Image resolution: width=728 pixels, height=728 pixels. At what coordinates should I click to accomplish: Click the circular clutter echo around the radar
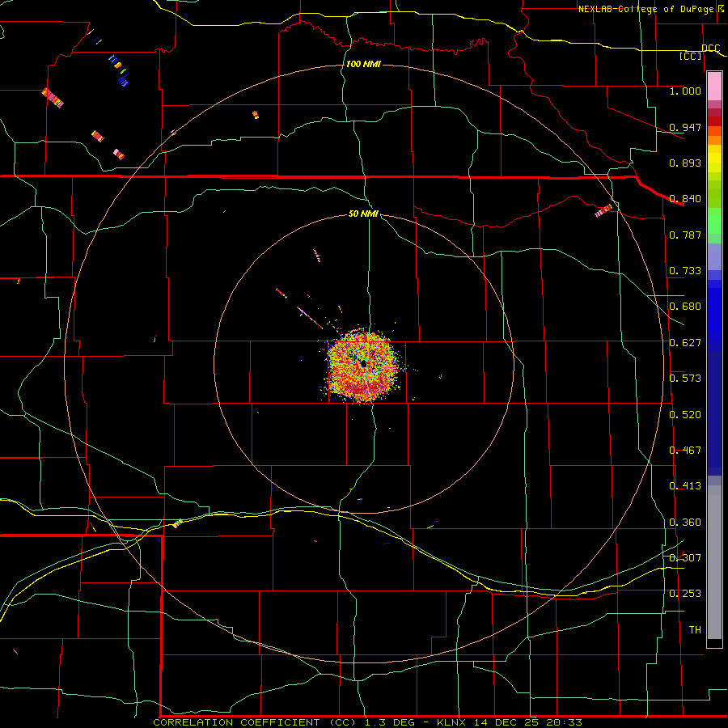click(x=363, y=365)
